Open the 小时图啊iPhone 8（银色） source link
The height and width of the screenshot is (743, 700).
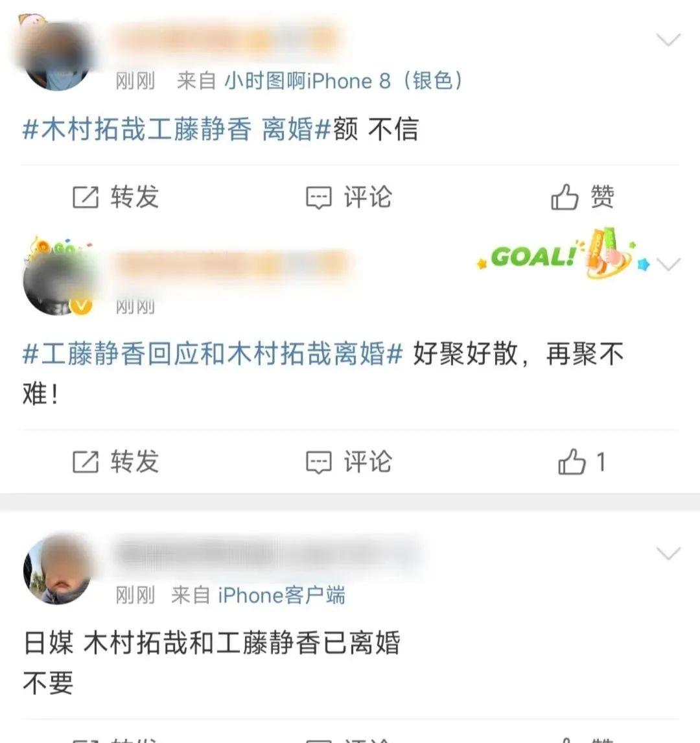point(344,80)
